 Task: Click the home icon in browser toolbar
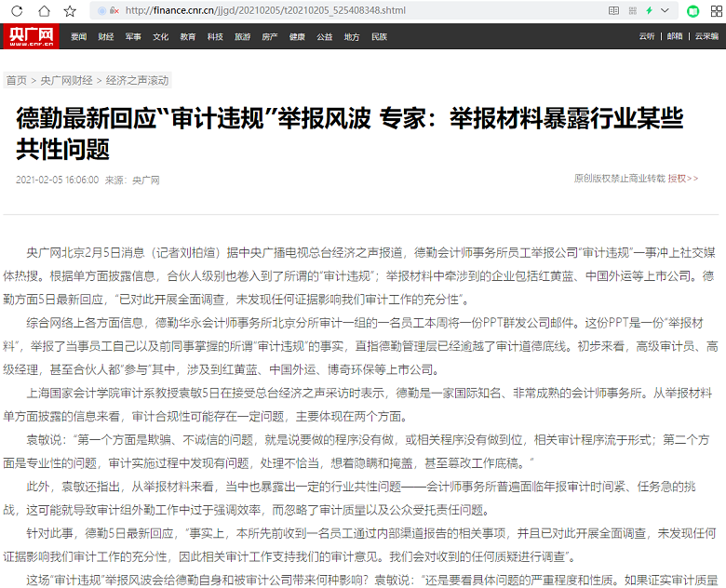coord(43,10)
